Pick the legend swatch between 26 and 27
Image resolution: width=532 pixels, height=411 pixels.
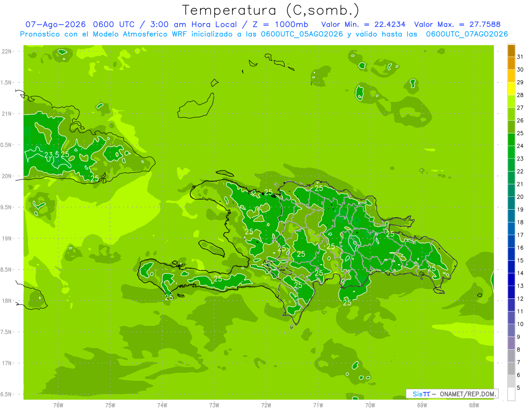coord(511,114)
